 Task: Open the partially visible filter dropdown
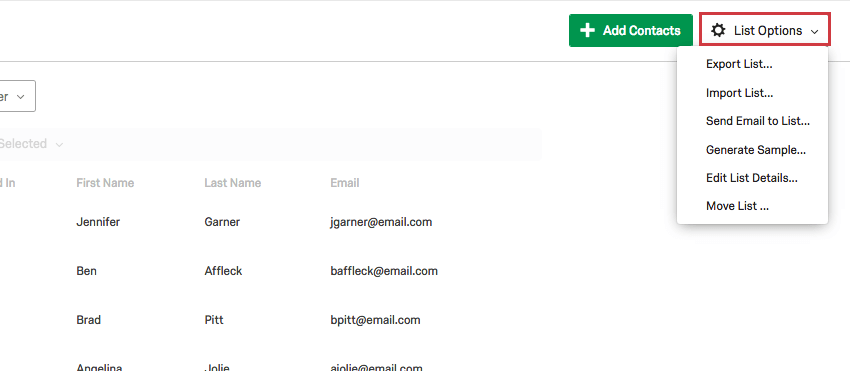pyautogui.click(x=17, y=96)
